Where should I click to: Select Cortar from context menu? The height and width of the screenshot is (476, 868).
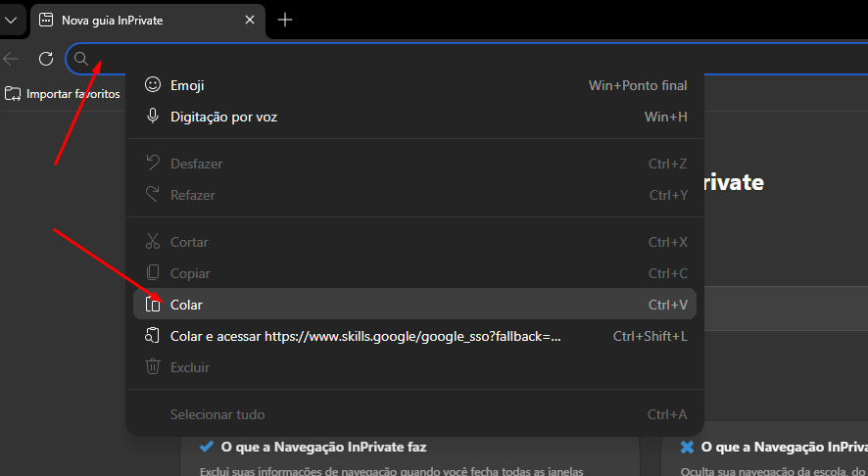(415, 242)
